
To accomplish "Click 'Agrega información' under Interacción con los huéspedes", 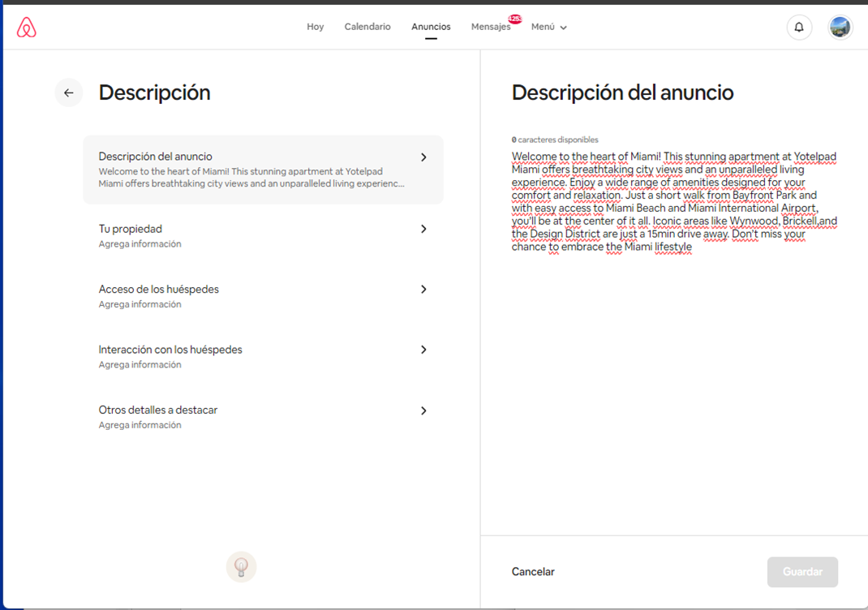I will [x=140, y=364].
